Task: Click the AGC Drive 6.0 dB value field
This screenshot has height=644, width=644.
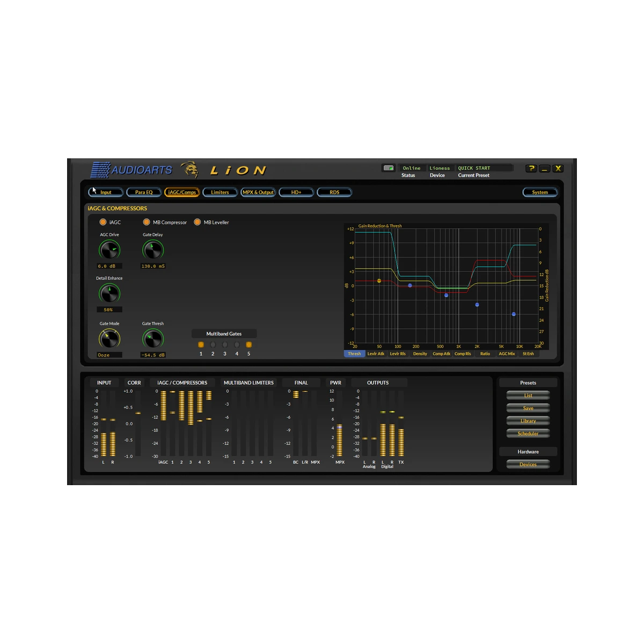Action: click(109, 266)
